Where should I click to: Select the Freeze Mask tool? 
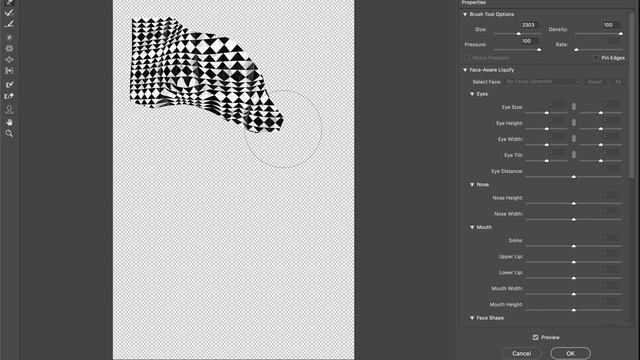[x=9, y=84]
